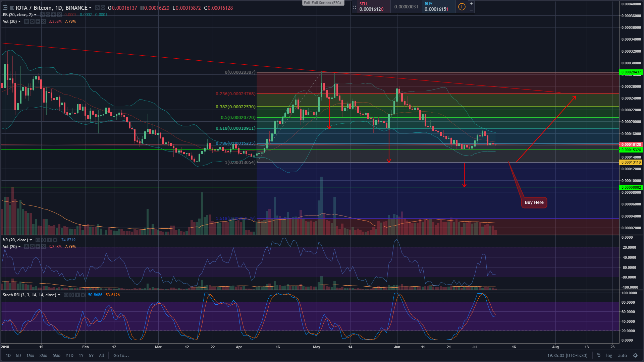Open the Go to... date picker
Screen dimensions: 644x362
click(x=121, y=356)
